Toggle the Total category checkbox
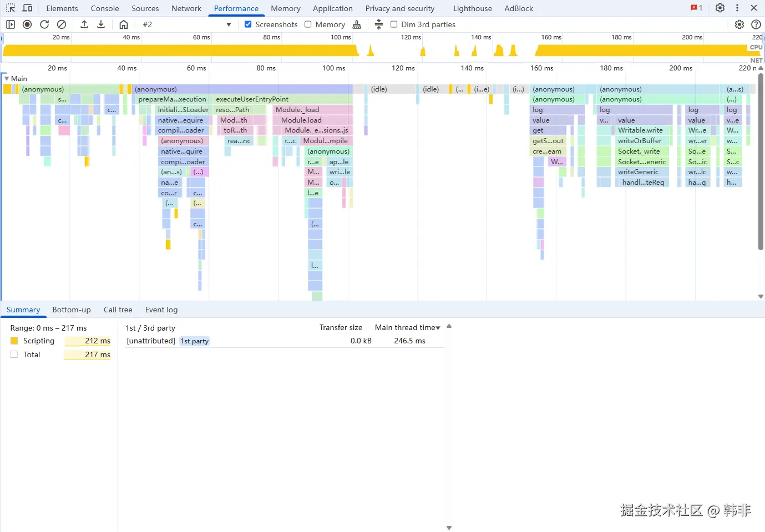 coord(14,354)
